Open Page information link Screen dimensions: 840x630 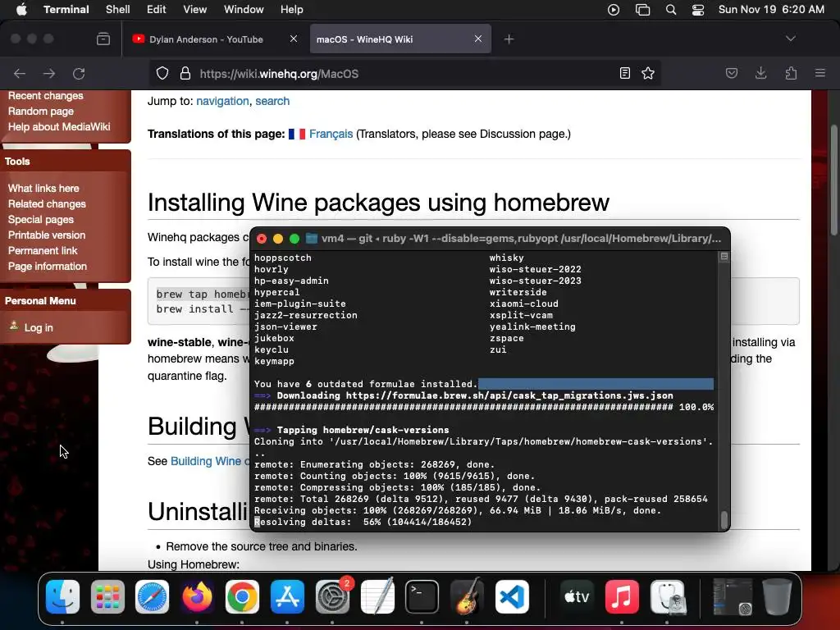coord(47,267)
